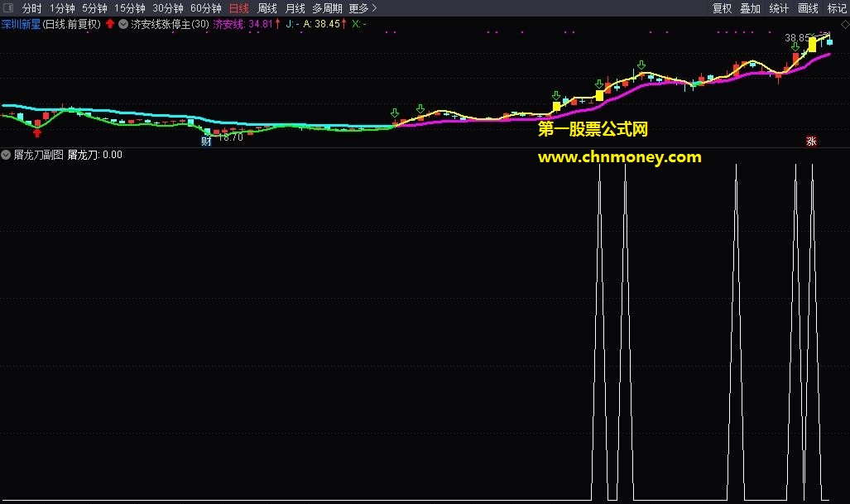The width and height of the screenshot is (850, 504).
Task: Click the 38.85 high price label
Action: (x=797, y=38)
